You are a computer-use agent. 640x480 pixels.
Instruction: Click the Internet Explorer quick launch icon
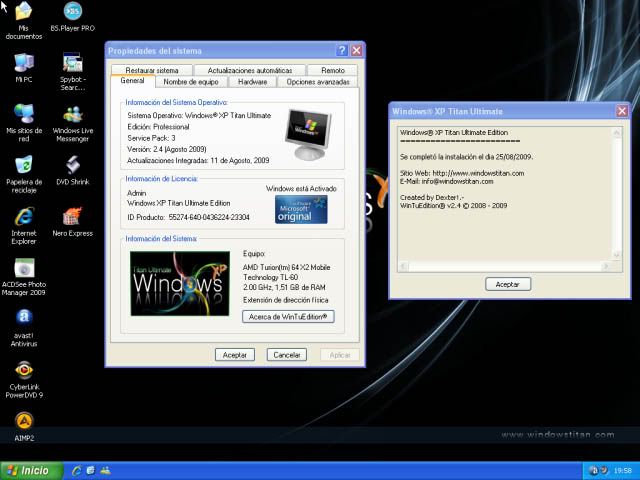point(76,471)
